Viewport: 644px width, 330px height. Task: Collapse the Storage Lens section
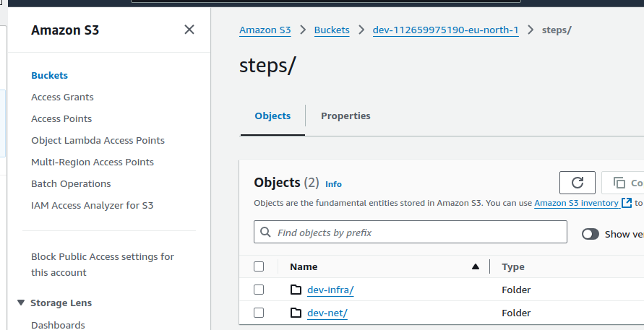click(x=21, y=303)
